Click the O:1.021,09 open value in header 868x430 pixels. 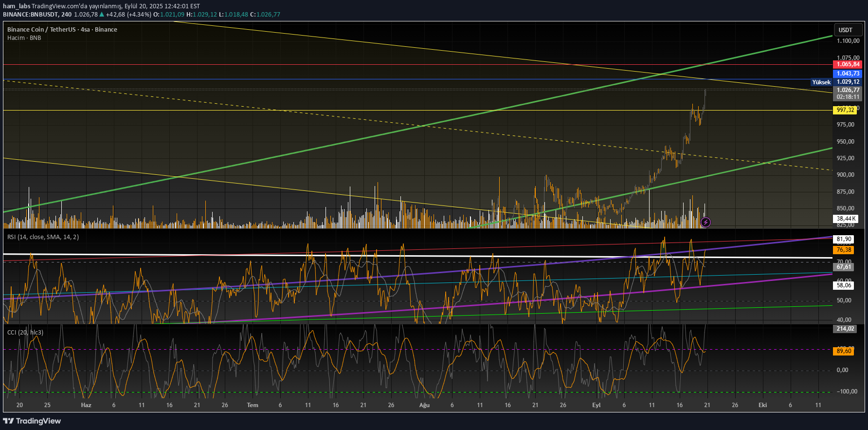pos(169,14)
